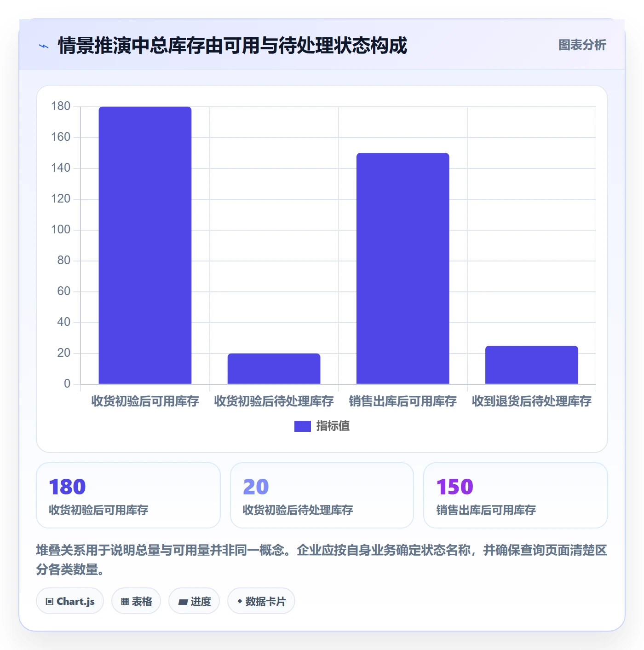Click the grid icon in 表格 chip
This screenshot has width=644, height=650.
click(x=125, y=602)
